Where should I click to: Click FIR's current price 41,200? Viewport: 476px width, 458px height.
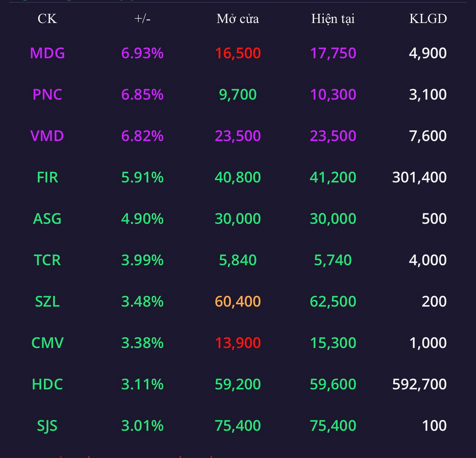point(333,177)
